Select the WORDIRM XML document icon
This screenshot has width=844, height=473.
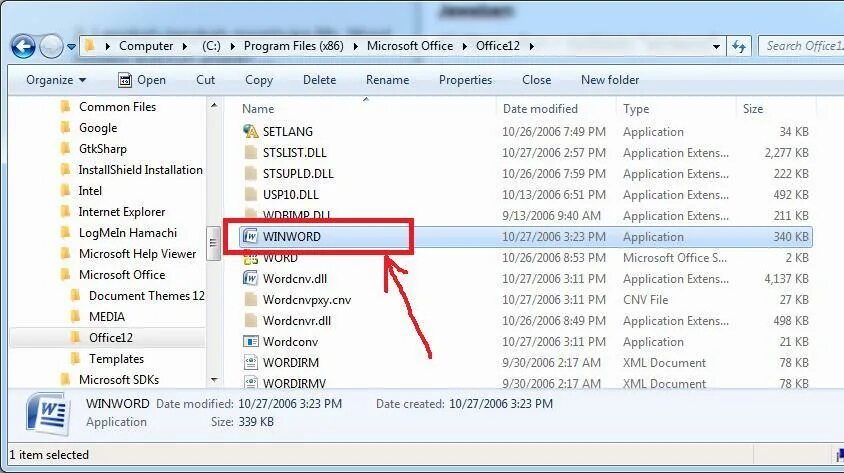251,362
